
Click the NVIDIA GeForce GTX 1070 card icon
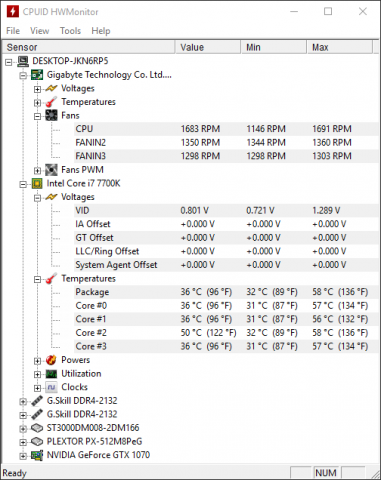pos(37,455)
